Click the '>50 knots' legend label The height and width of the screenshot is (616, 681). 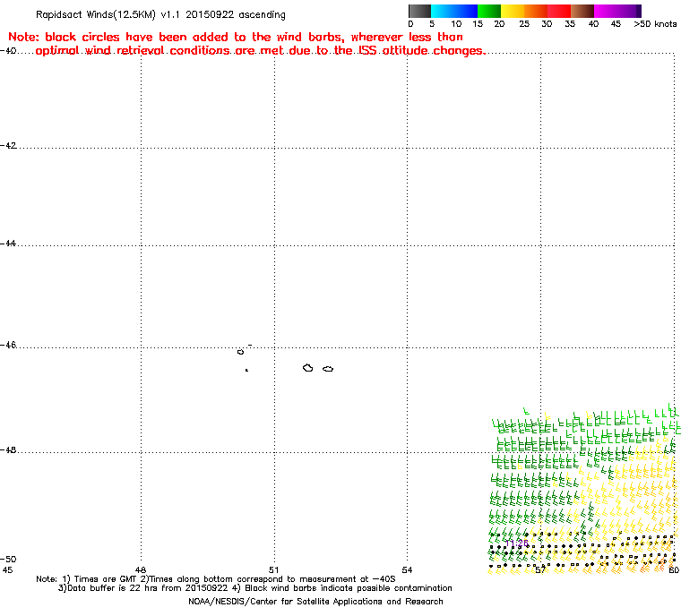coord(655,24)
